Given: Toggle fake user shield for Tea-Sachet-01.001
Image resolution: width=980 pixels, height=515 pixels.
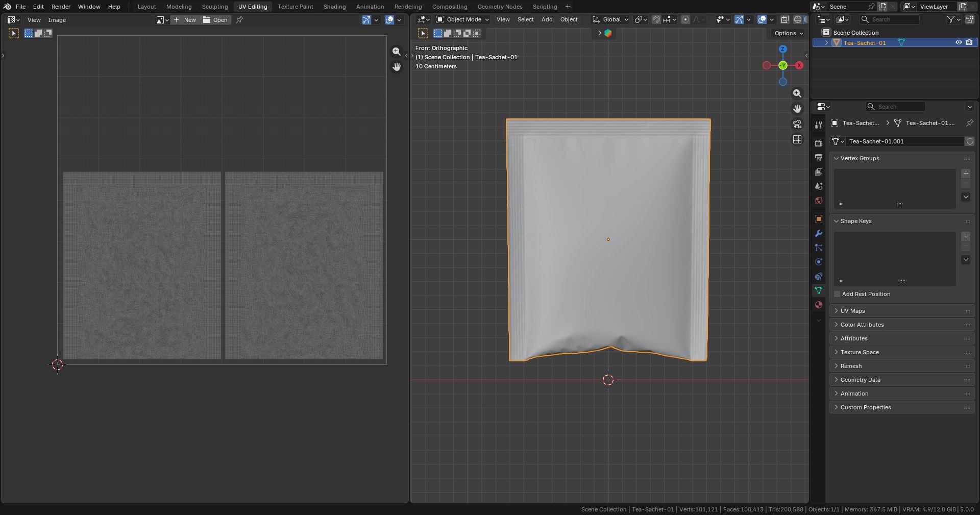Looking at the screenshot, I should (970, 141).
